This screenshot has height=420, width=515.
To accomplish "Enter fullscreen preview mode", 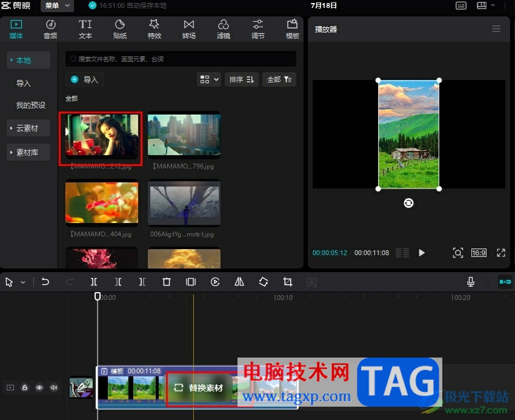I will pyautogui.click(x=501, y=253).
